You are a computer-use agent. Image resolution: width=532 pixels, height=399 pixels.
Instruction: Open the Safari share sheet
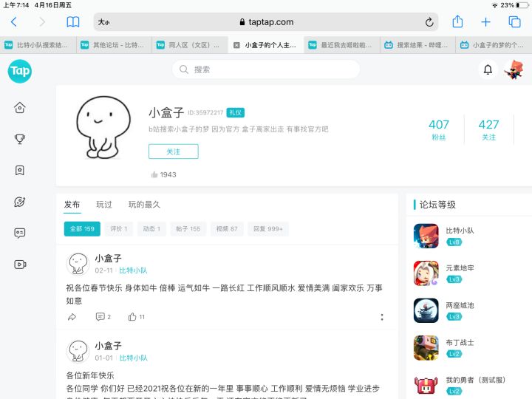[457, 21]
